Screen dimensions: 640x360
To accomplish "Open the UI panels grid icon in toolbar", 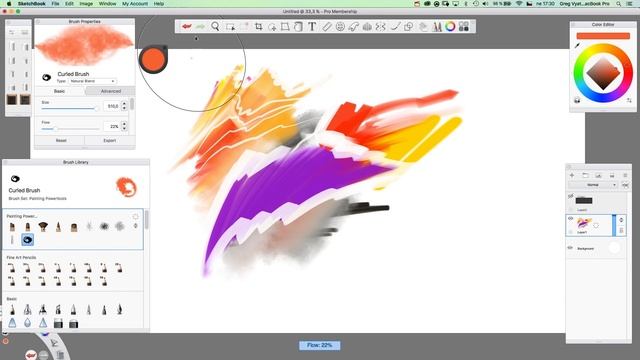I will click(464, 27).
